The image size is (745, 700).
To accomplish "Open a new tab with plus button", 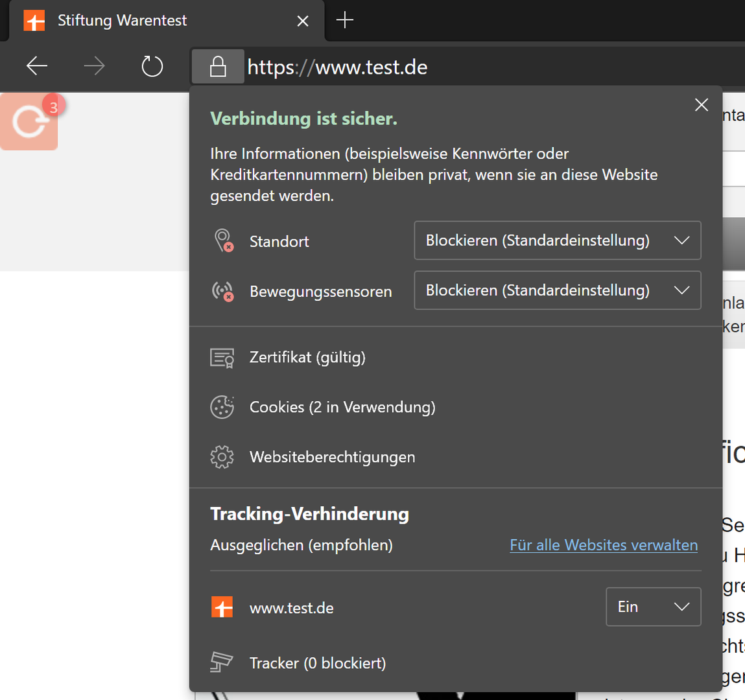I will 344,21.
